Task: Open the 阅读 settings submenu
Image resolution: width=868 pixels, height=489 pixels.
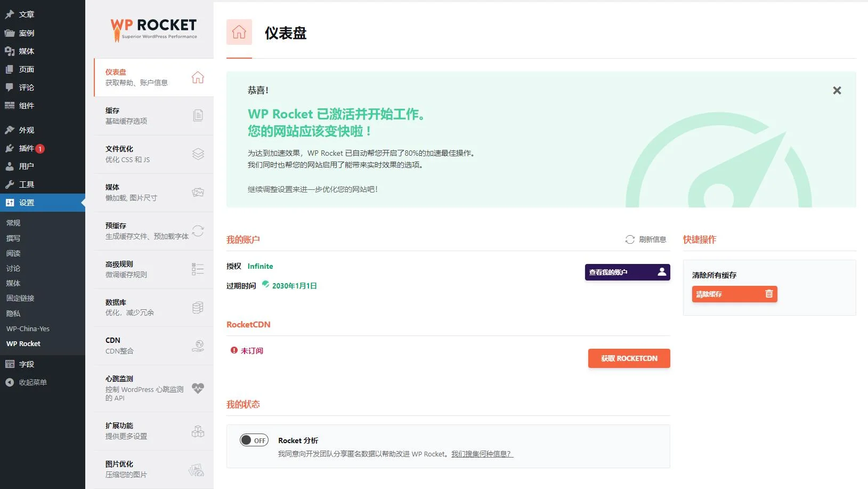Action: [x=13, y=253]
